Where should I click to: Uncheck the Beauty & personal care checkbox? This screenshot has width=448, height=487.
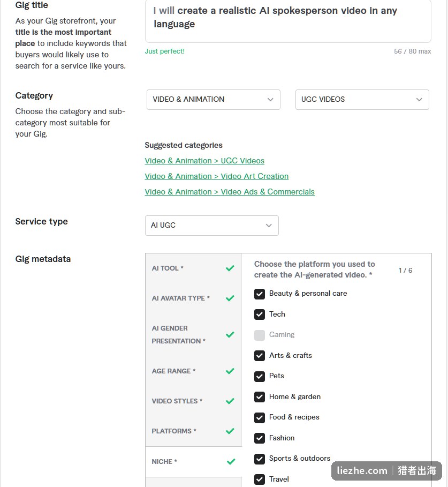[260, 294]
